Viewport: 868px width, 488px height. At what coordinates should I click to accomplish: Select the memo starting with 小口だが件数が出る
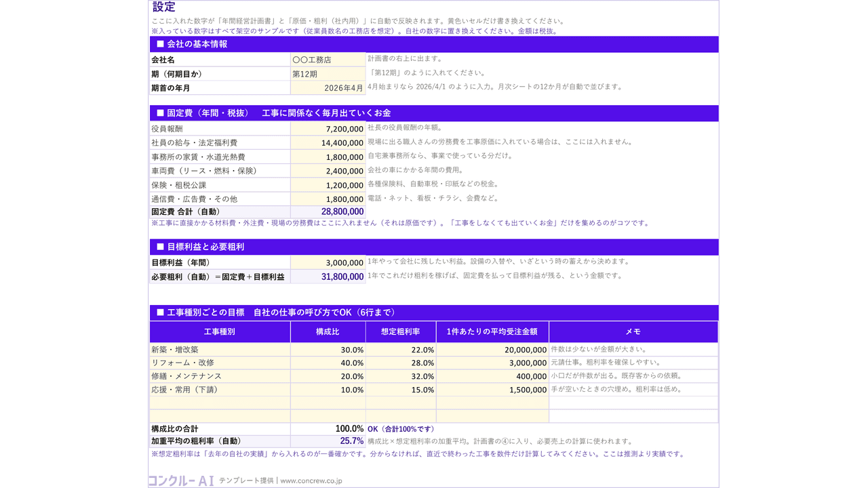tap(633, 376)
